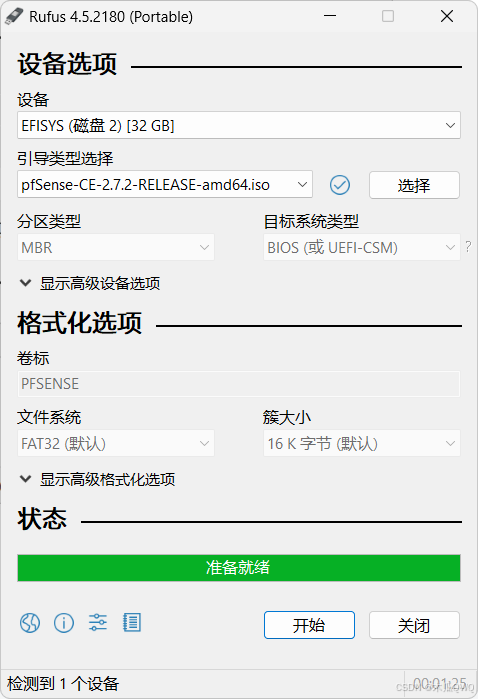
Task: Click the 选择 button to pick an ISO
Action: click(x=414, y=185)
